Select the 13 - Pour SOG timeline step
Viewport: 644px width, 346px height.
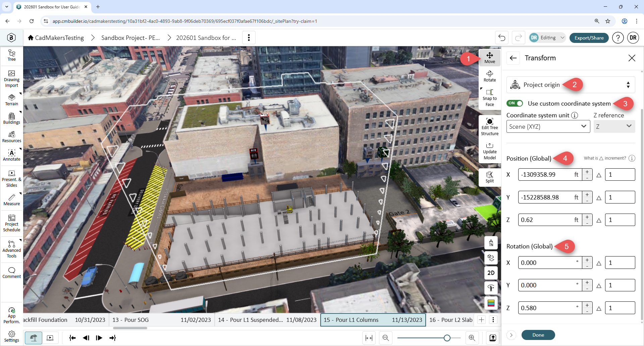(161, 320)
